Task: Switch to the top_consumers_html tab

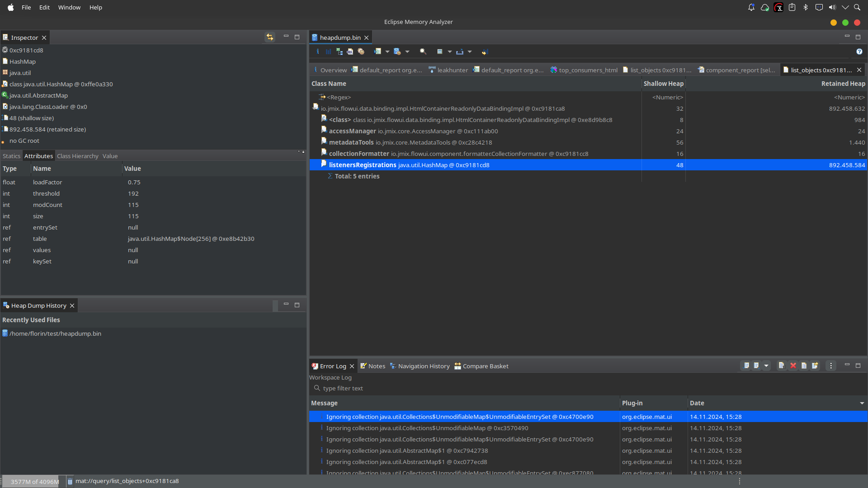Action: pos(584,70)
